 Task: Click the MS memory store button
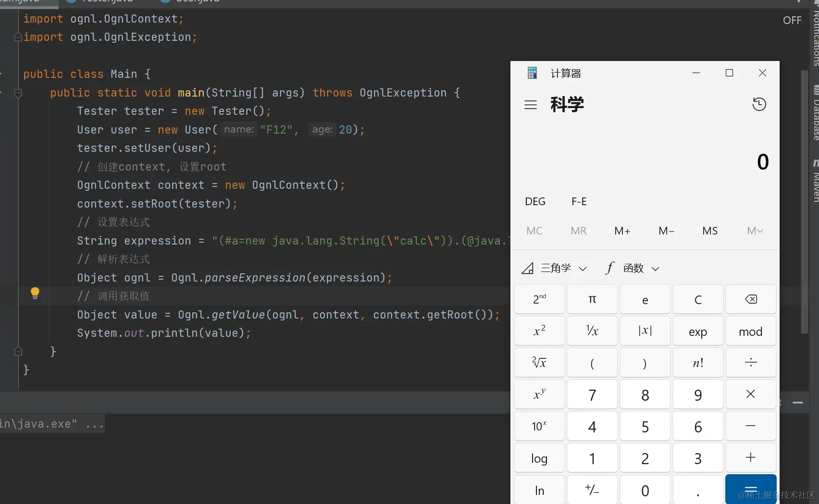point(710,231)
